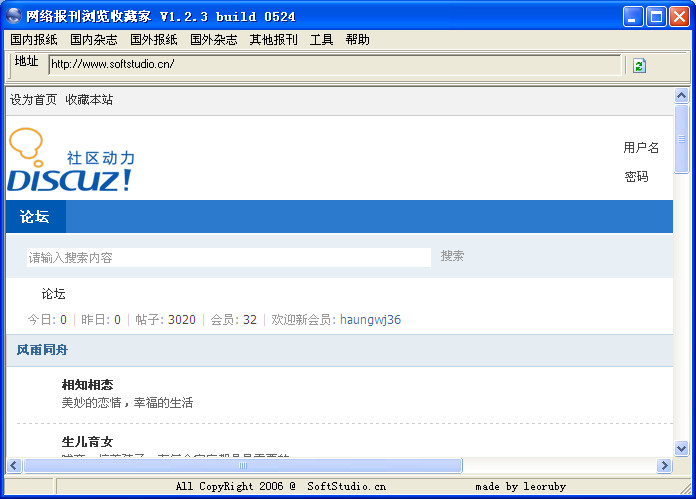Click the 美妙的恋情，幸福的生活 description
Viewport: 696px width, 499px height.
[x=127, y=403]
